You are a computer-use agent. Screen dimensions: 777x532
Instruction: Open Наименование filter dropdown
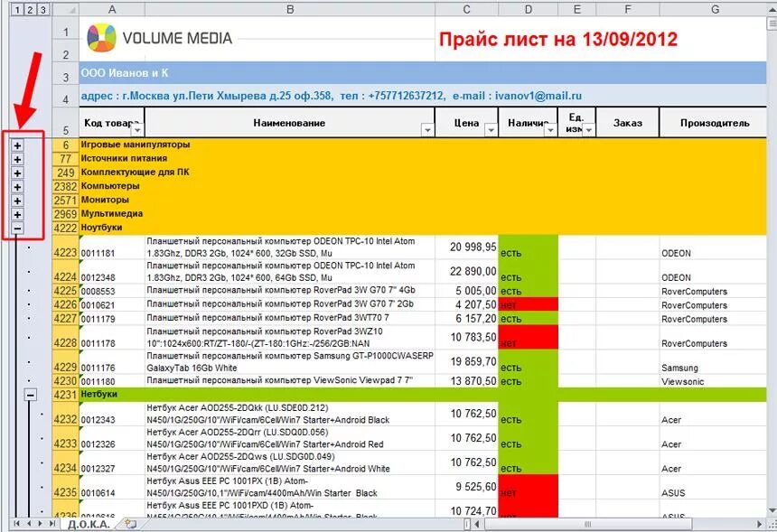427,130
